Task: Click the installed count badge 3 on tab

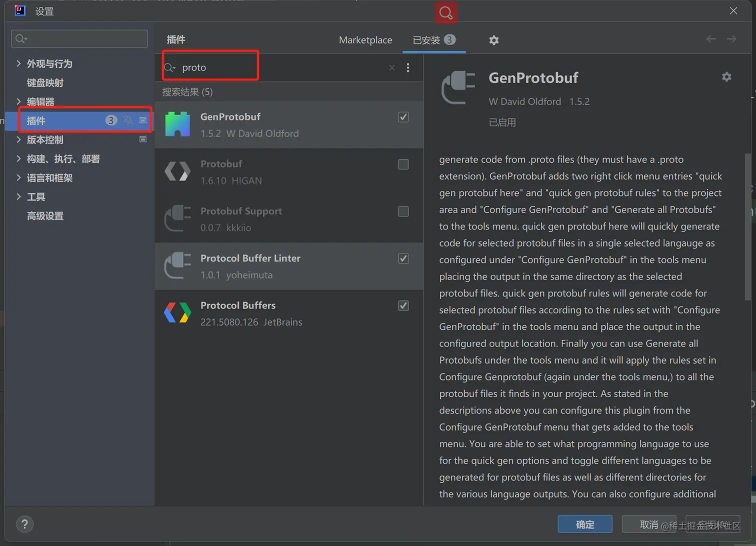Action: [450, 39]
